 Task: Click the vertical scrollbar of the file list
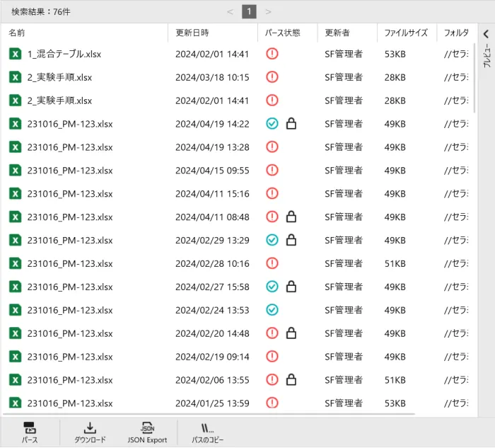click(x=474, y=78)
